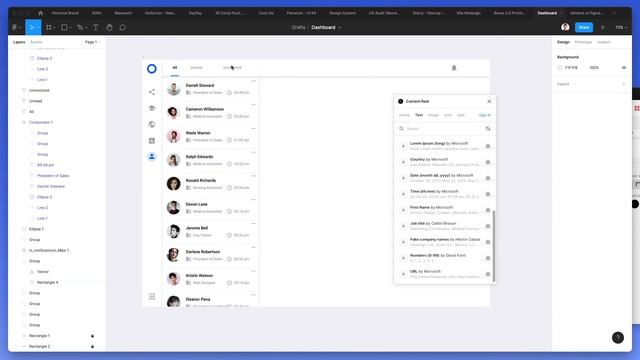
Task: Open the Pen tool dropdown arrow
Action: click(86, 28)
